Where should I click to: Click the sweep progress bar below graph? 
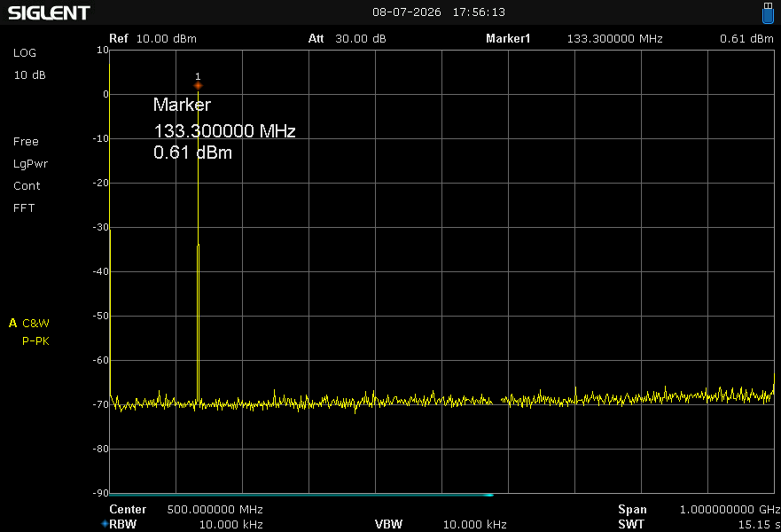(301, 495)
